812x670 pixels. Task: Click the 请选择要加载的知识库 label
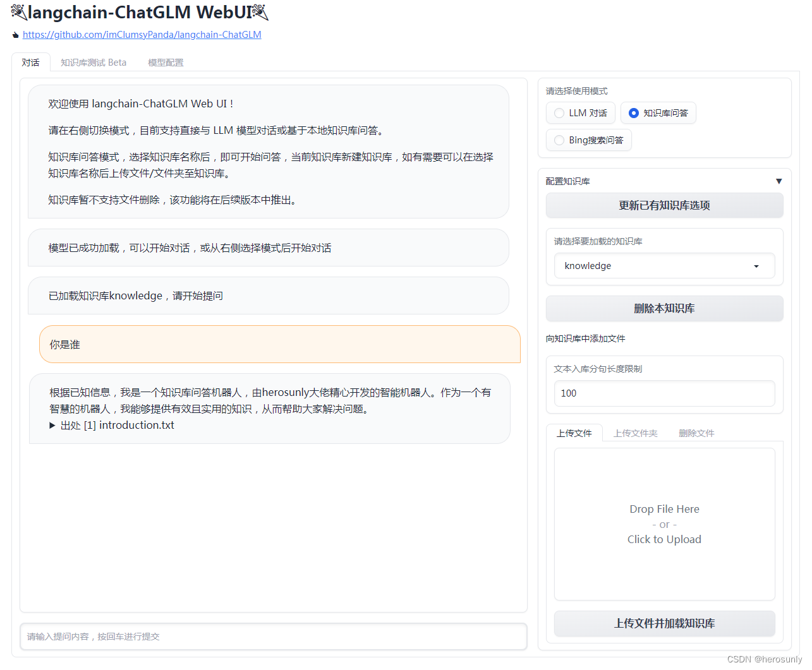(x=598, y=241)
